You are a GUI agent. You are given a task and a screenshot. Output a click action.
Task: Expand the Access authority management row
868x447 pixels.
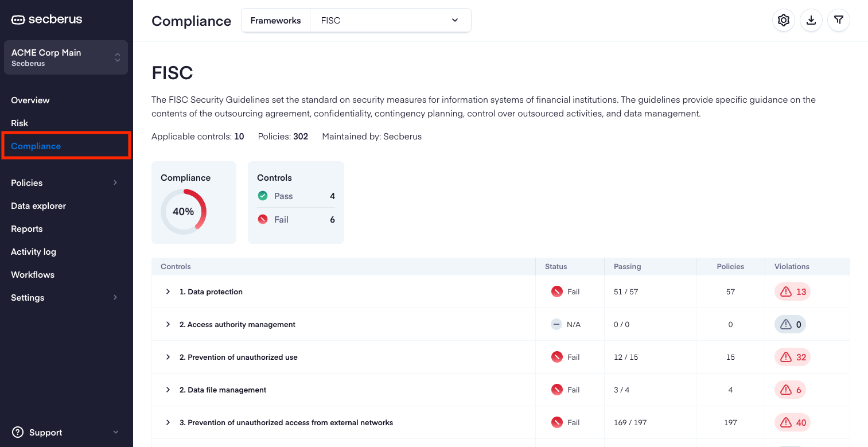tap(168, 324)
